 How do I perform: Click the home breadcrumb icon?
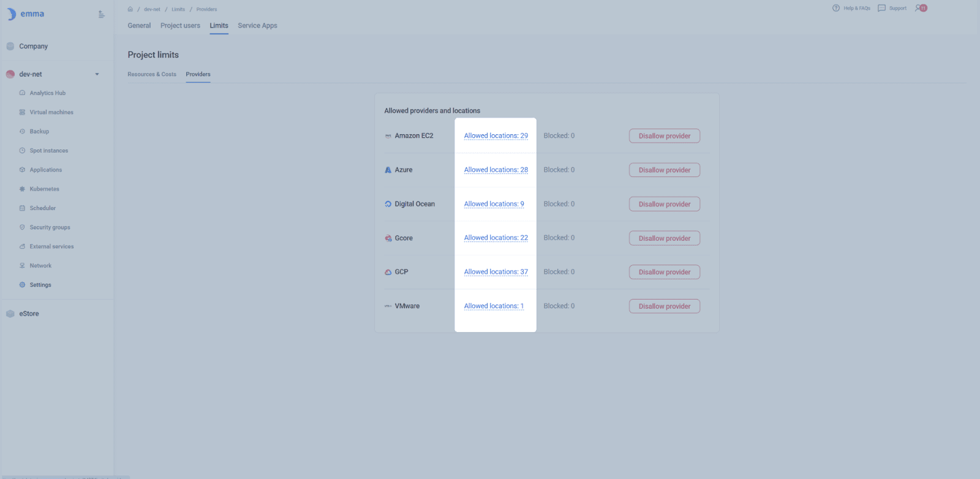coord(130,9)
